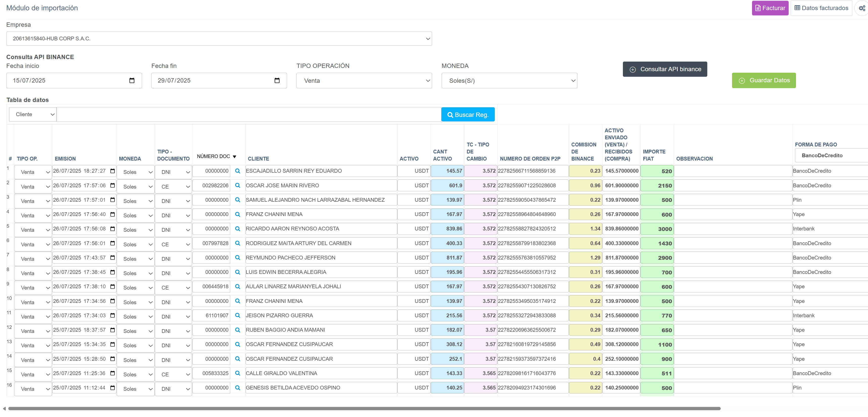Open the MONEDA Soles(S/) dropdown
Screen dimensions: 868x417
pyautogui.click(x=509, y=81)
